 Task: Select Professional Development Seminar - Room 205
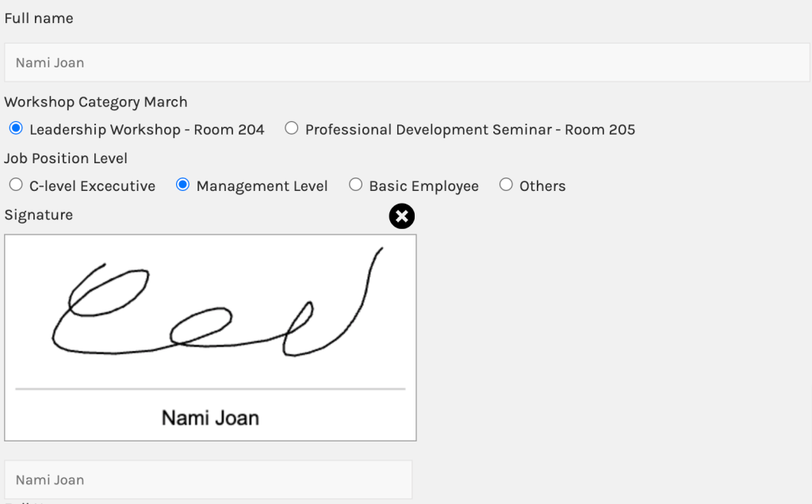[292, 128]
